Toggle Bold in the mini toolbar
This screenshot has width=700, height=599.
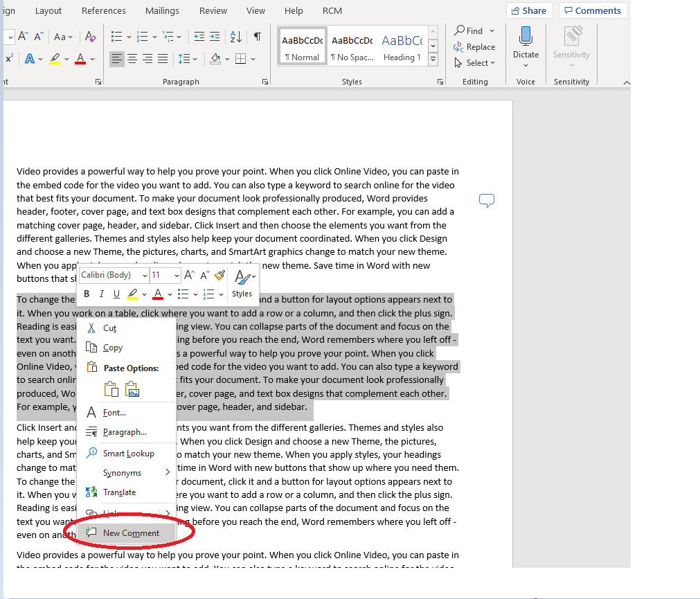[87, 294]
